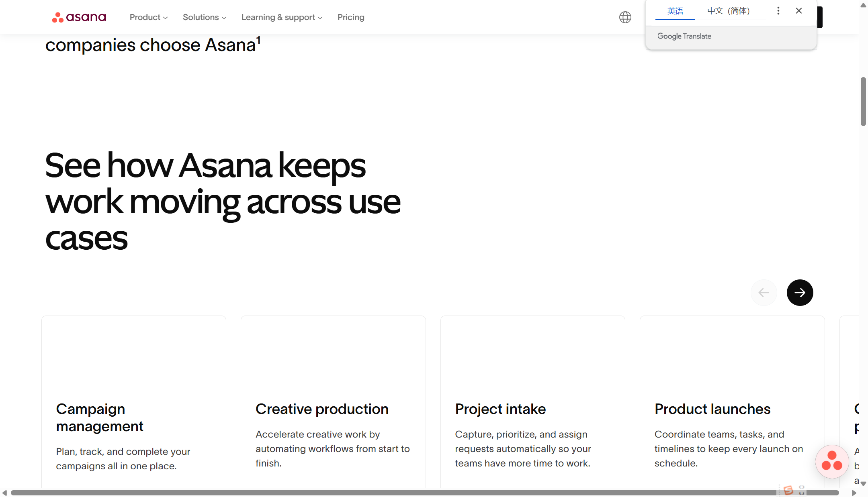Open the Asana chat bubble widget
Viewport: 868px width, 497px height.
(832, 461)
